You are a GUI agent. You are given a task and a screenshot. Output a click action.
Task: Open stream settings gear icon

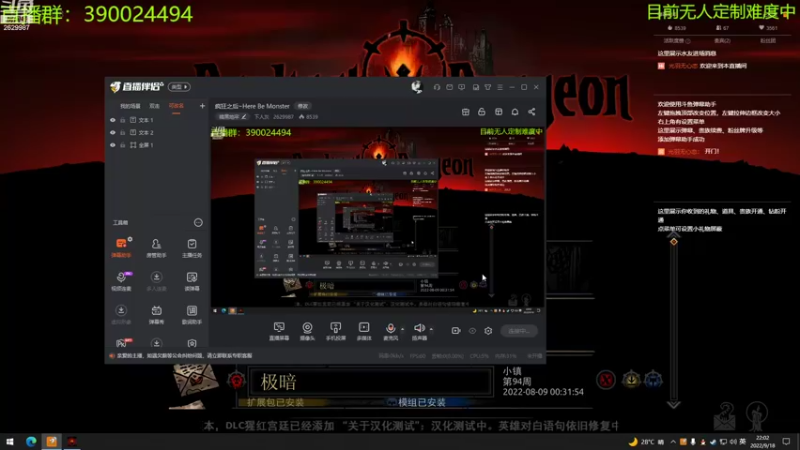pyautogui.click(x=488, y=331)
